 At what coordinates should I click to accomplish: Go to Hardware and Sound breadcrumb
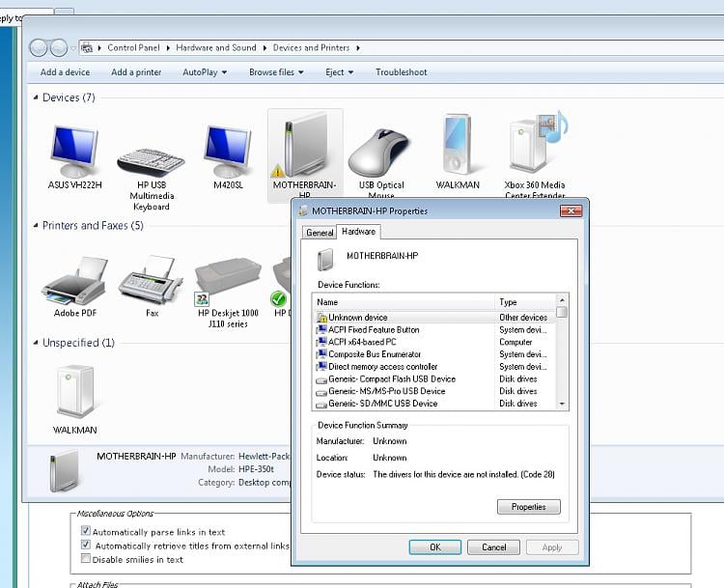click(x=215, y=47)
